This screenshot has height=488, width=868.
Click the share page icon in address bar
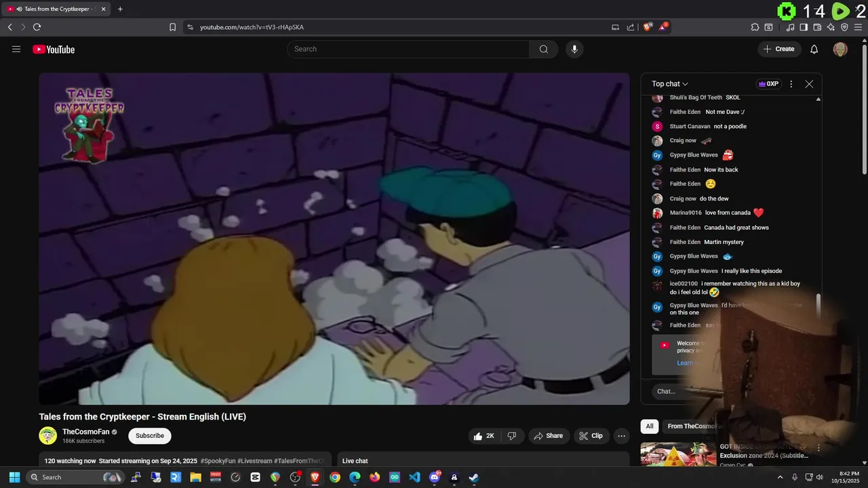(631, 27)
